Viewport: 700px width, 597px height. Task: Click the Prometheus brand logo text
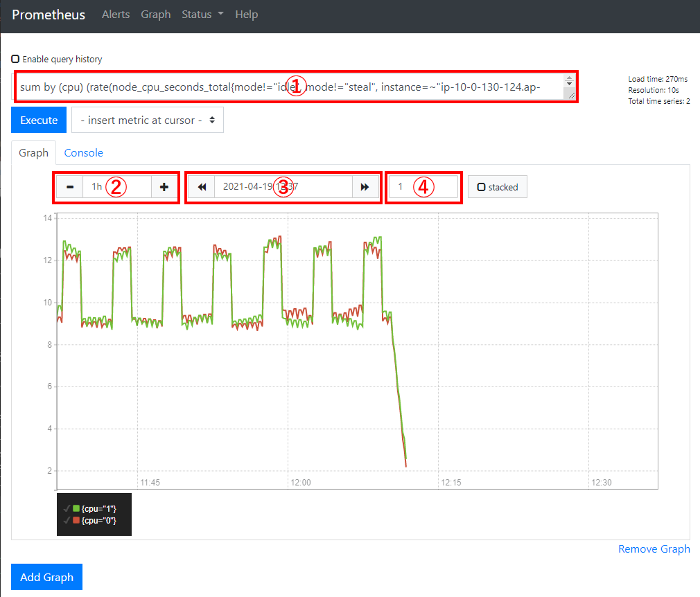49,15
